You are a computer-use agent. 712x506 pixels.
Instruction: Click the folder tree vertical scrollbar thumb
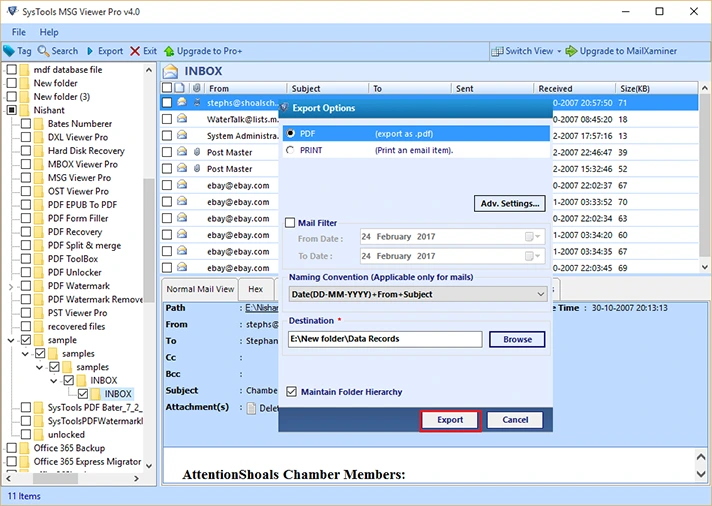tap(148, 241)
